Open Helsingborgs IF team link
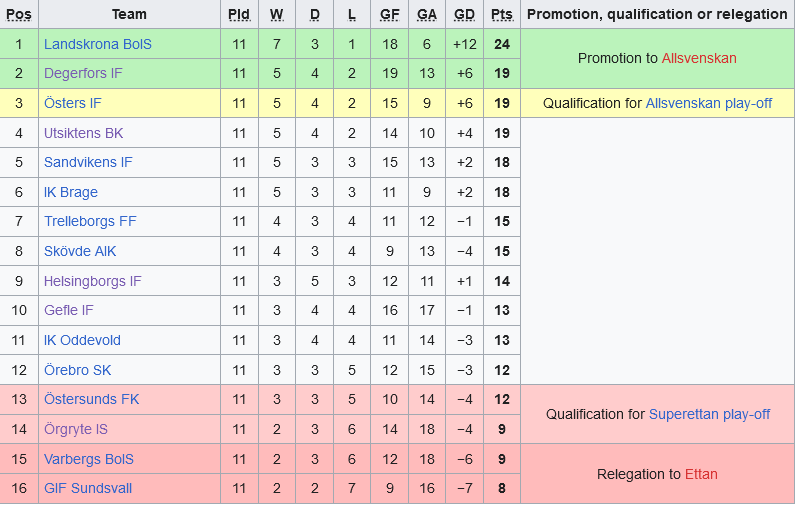The width and height of the screenshot is (797, 505). (x=92, y=281)
